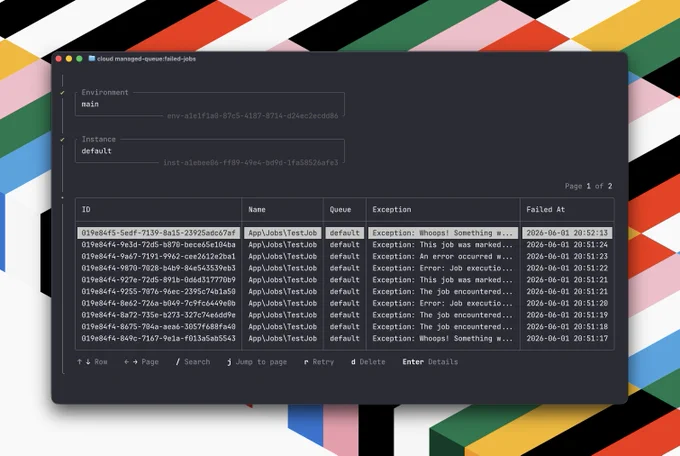Click the highlighted App\Jobs\TestJob name cell
680x456 pixels.
point(283,233)
